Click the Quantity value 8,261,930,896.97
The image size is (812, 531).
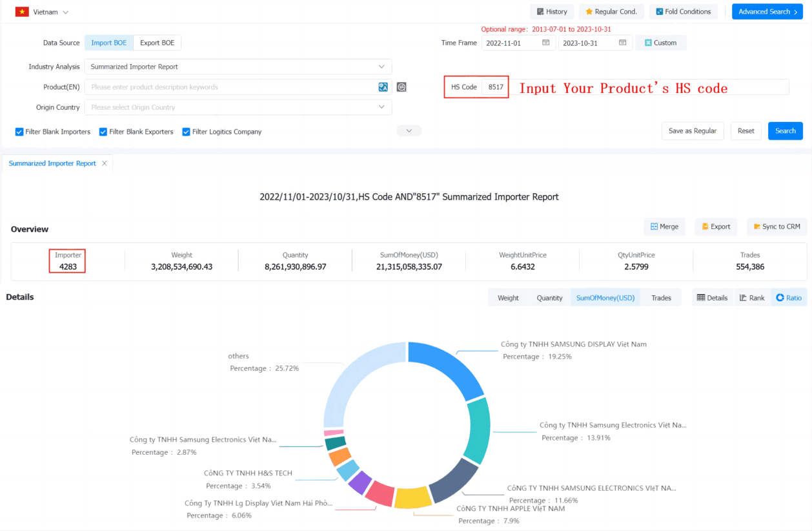click(295, 267)
